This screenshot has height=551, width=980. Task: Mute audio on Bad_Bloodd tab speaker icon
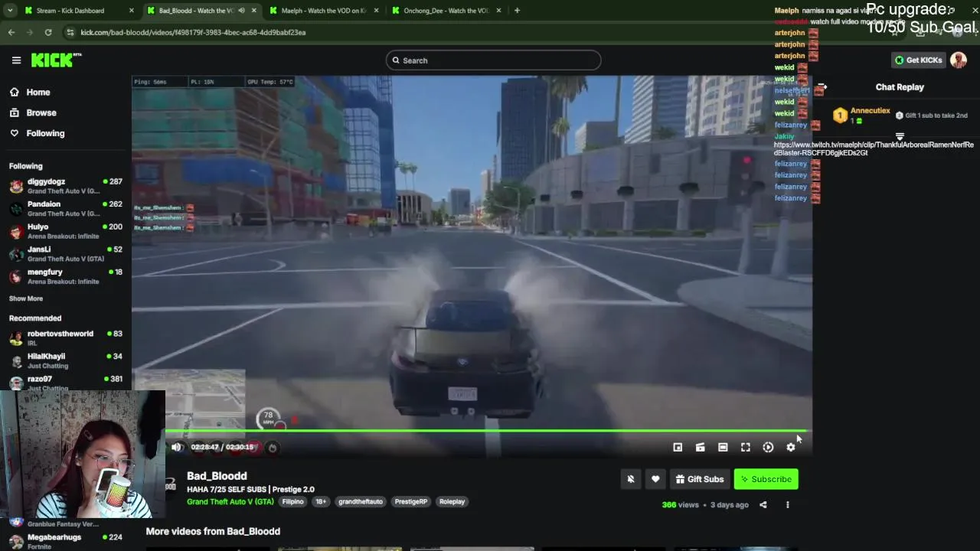coord(241,11)
